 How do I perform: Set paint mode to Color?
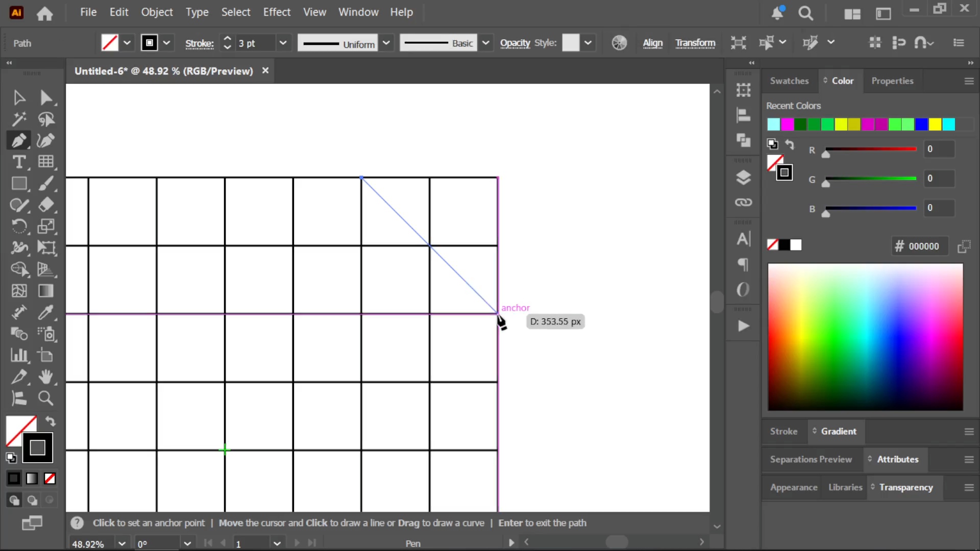click(x=14, y=479)
